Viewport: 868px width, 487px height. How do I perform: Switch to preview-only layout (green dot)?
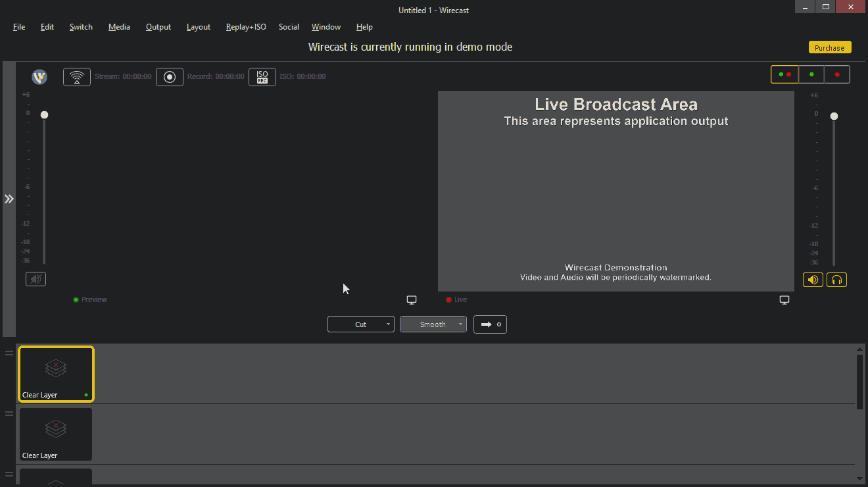(811, 74)
